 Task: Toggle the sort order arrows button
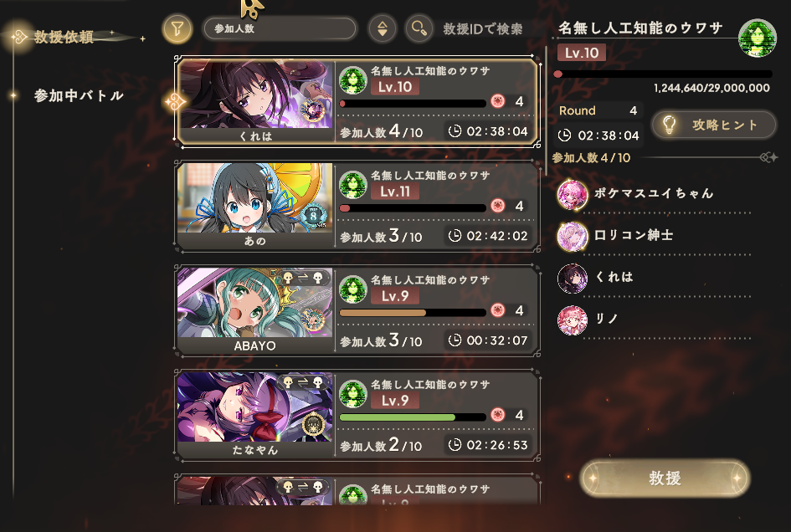382,28
